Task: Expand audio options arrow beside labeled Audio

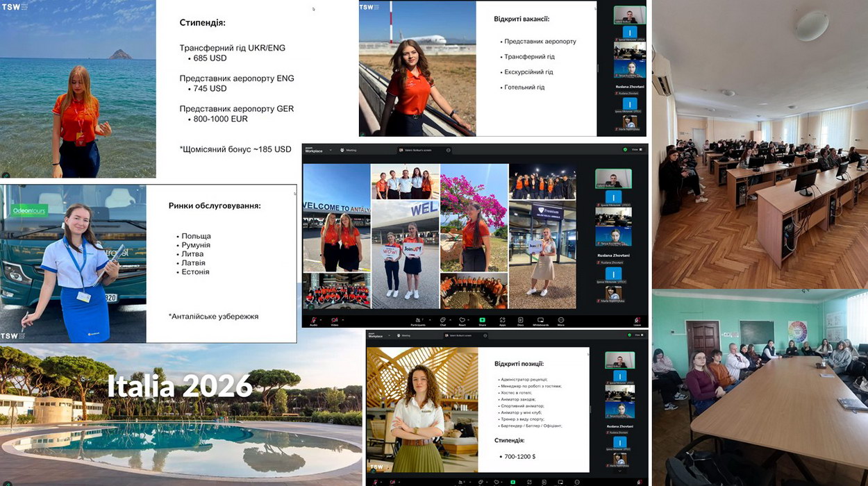Action: pos(322,319)
